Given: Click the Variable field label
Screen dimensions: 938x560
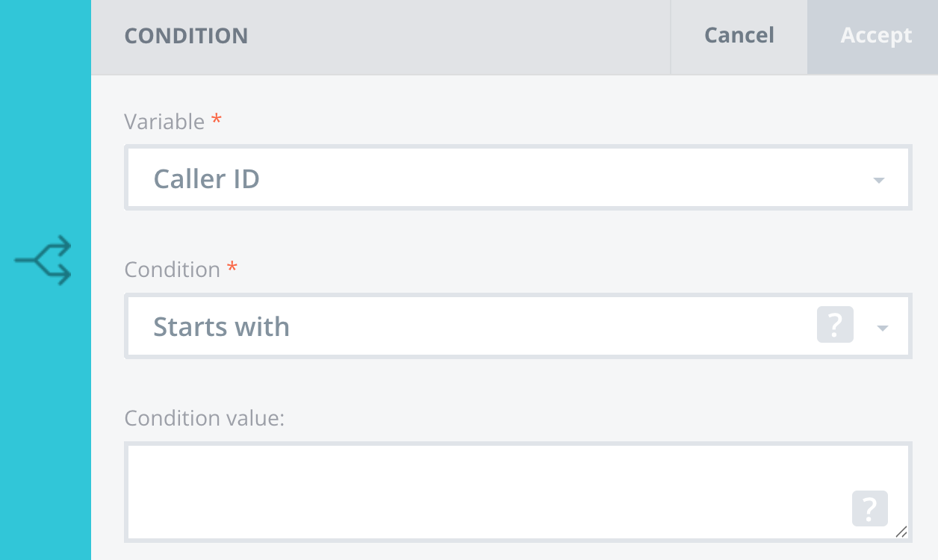Looking at the screenshot, I should click(164, 122).
